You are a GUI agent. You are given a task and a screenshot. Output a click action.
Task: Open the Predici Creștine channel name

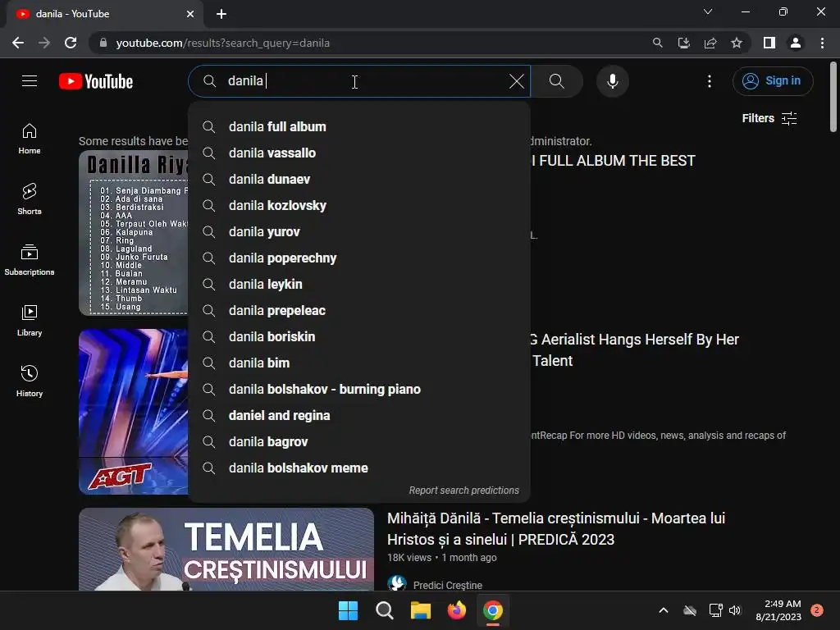447,585
